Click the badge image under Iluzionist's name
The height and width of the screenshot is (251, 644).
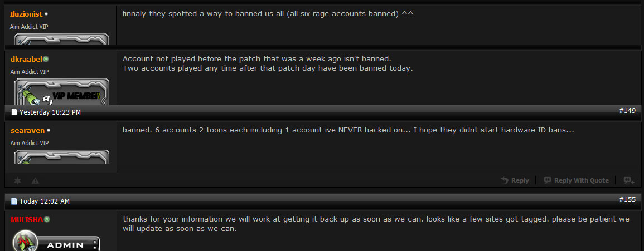coord(61,39)
